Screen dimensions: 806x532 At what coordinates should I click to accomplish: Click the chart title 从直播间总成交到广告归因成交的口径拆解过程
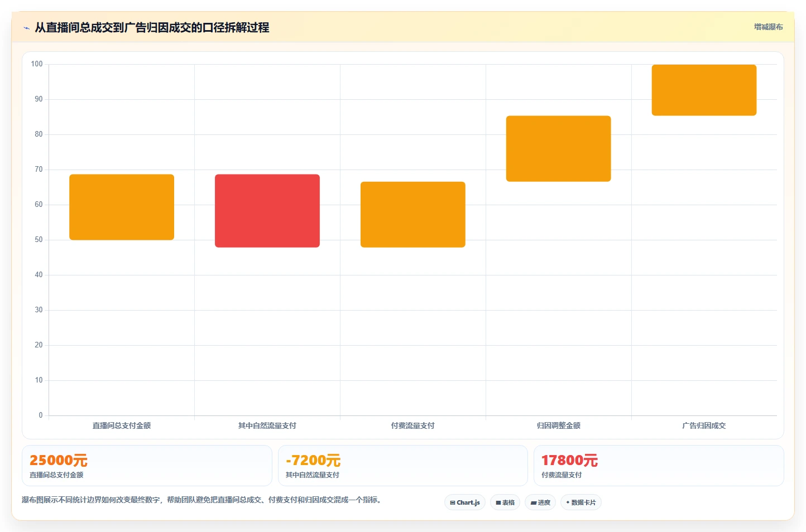(x=152, y=27)
